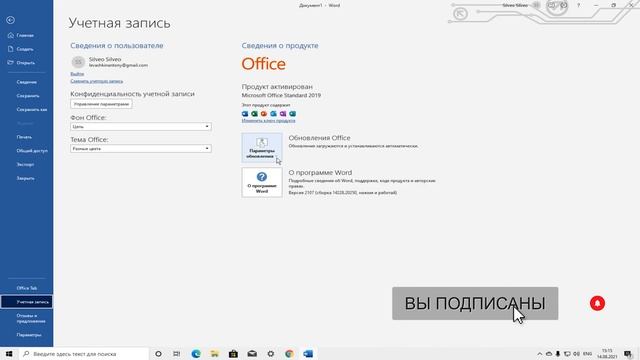
Task: Click the Microsoft Office Standard 2019 text
Action: point(281,95)
